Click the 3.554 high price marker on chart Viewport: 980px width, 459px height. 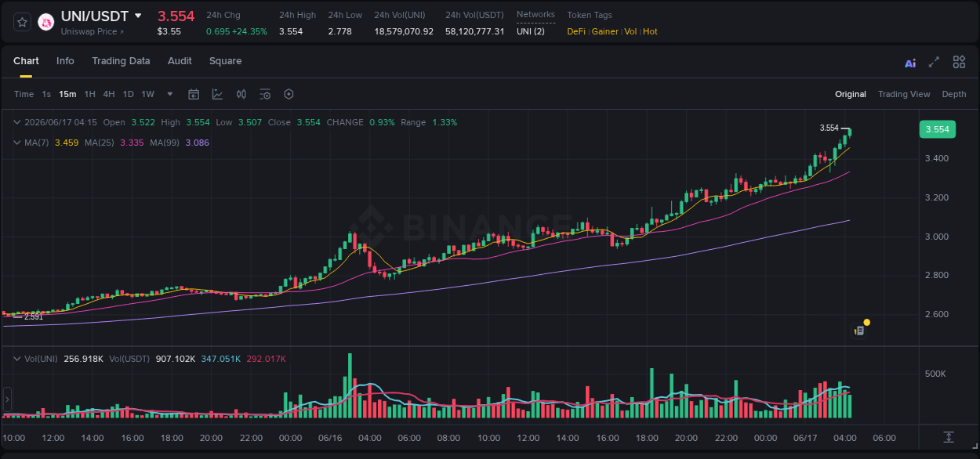click(x=829, y=128)
